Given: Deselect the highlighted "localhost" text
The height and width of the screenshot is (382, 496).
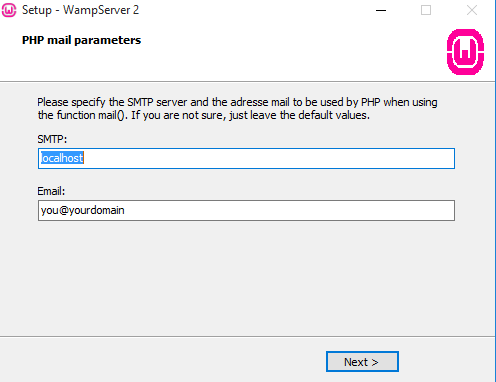Looking at the screenshot, I should [62, 158].
